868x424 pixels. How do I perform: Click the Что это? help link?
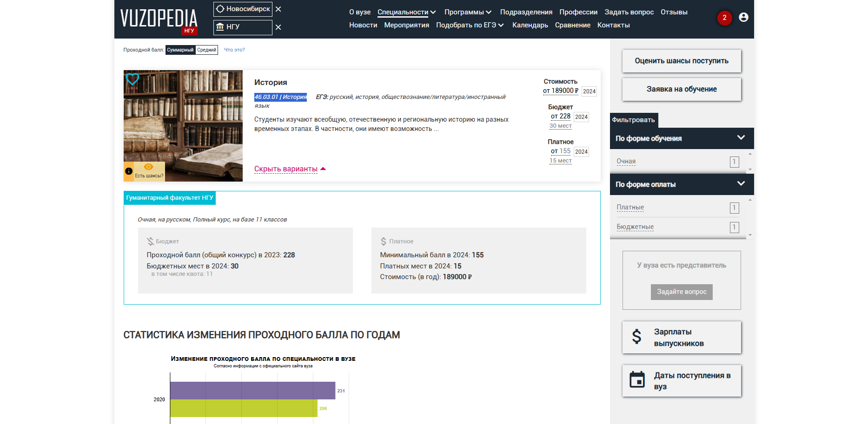(234, 50)
